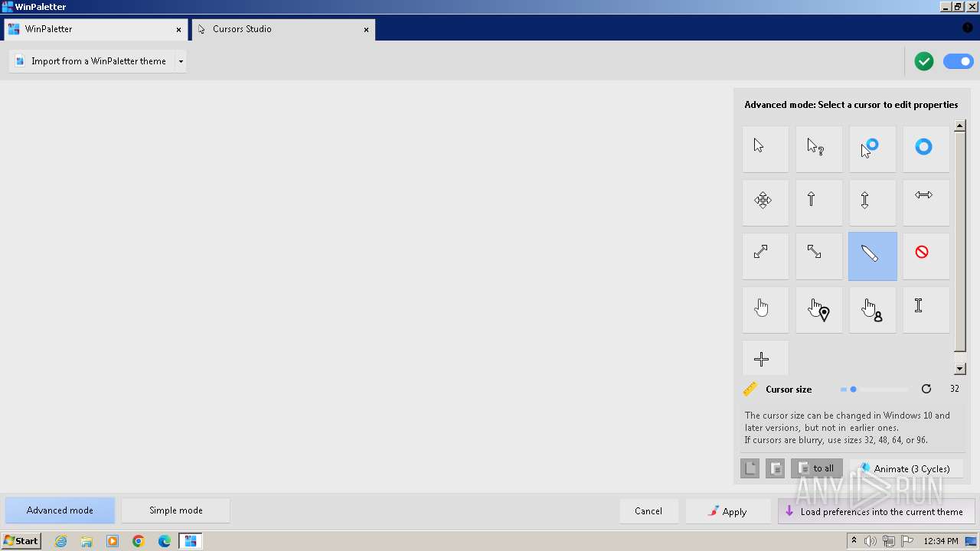The image size is (980, 551).
Task: Click the cursor size value 32
Action: coord(955,389)
